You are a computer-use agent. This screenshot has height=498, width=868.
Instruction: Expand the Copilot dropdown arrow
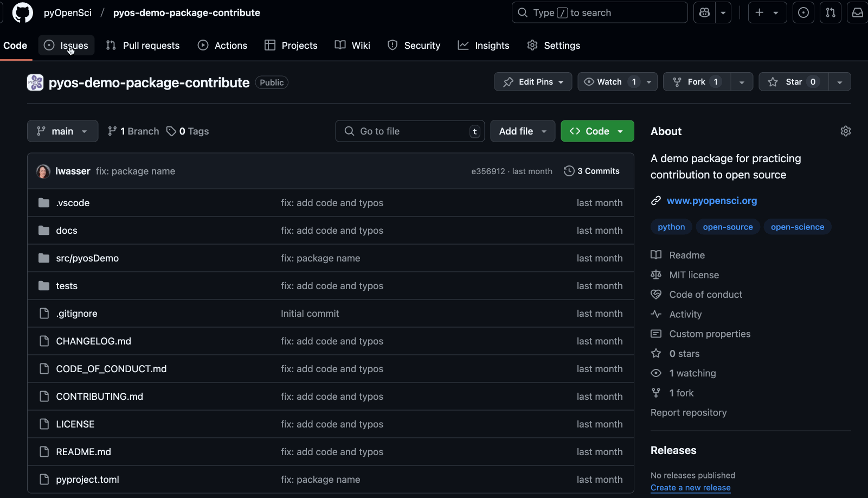tap(723, 12)
